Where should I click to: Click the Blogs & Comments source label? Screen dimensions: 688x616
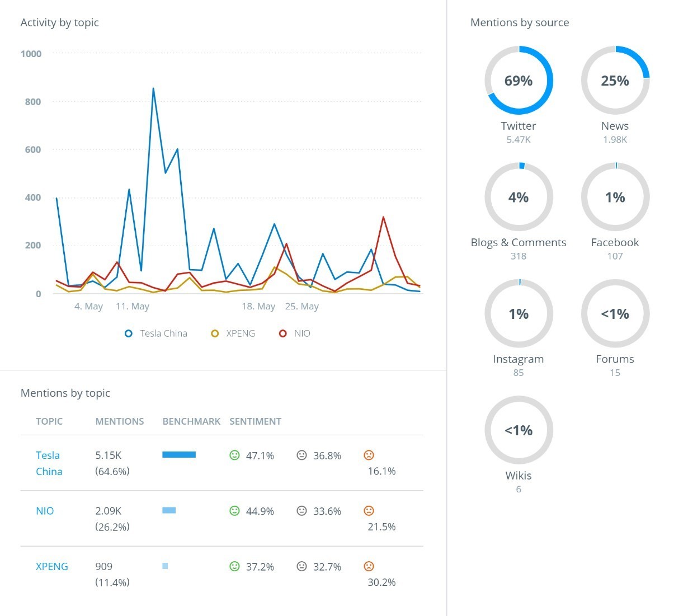(x=519, y=242)
